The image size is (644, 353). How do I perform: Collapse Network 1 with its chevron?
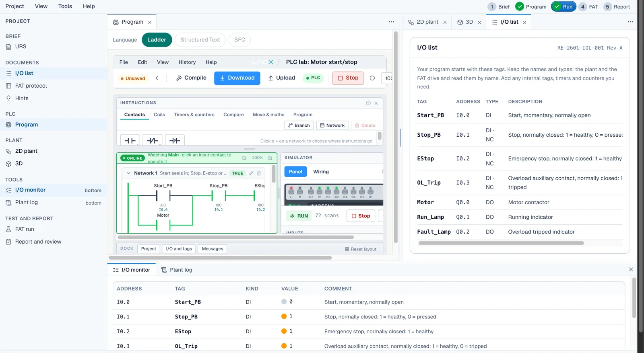click(128, 173)
